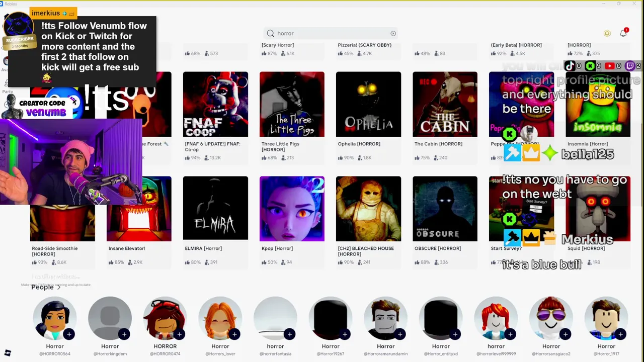
Task: Click The Cabin [HORROR] title
Action: click(x=438, y=144)
